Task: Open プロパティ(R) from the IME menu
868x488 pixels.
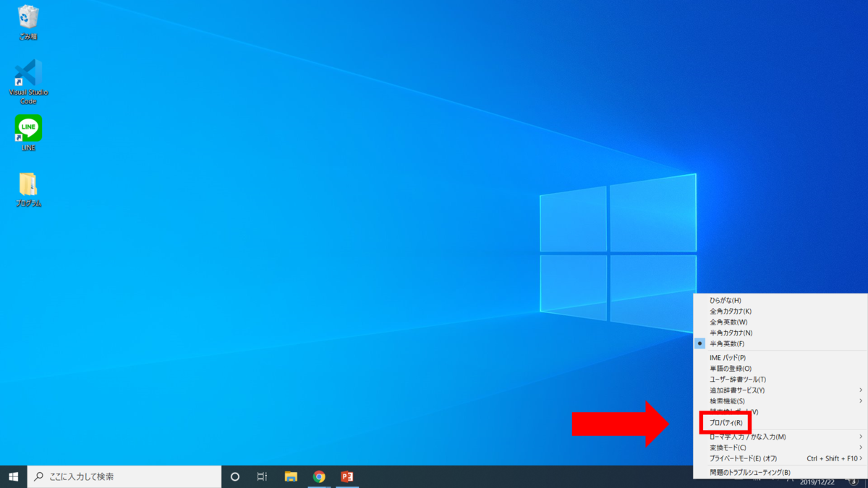Action: [780, 422]
